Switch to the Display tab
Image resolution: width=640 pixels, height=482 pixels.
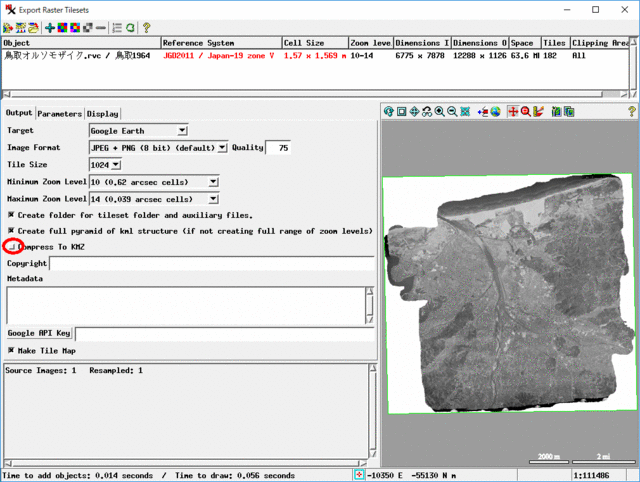click(102, 113)
